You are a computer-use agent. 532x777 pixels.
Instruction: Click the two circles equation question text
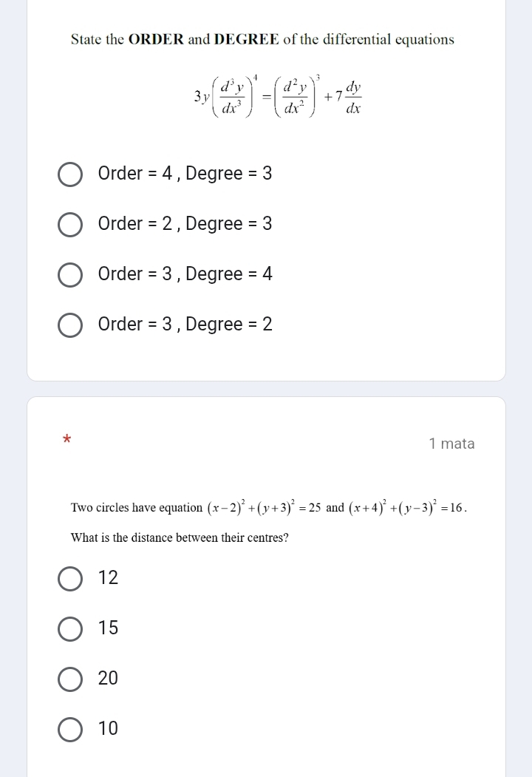(269, 508)
